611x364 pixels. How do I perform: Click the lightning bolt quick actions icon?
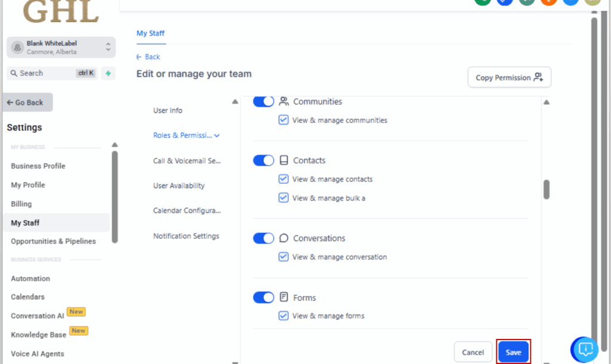pos(108,73)
